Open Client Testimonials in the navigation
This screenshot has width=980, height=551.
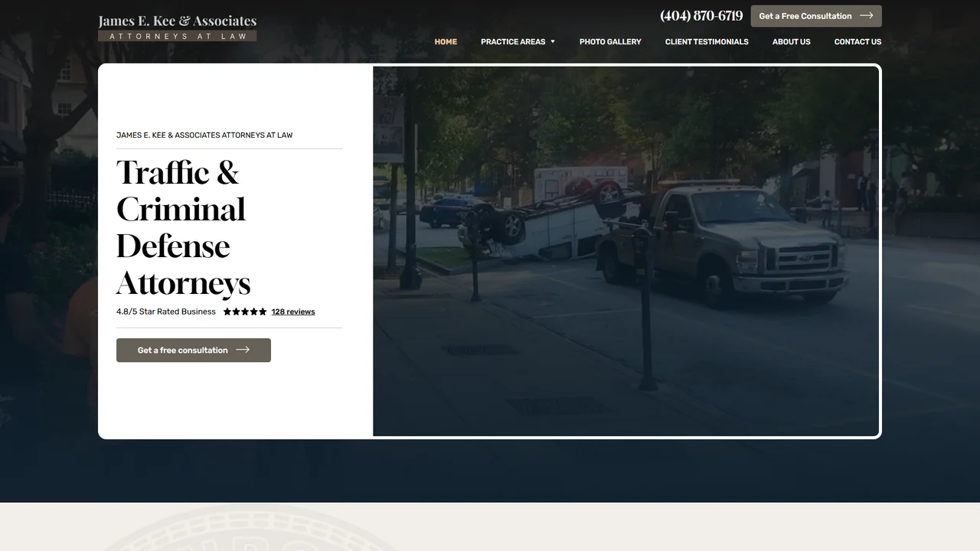[707, 41]
